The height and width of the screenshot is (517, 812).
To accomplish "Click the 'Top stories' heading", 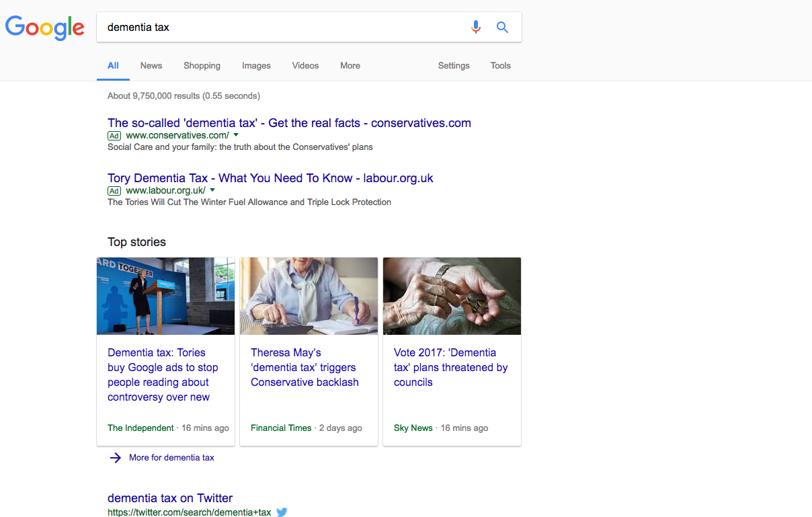I will (x=136, y=242).
